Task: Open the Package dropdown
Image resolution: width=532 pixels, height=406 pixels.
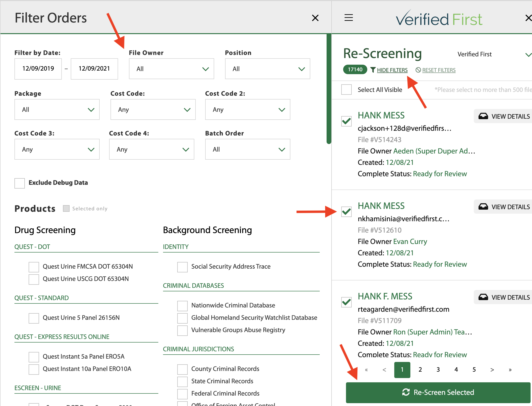Action: pos(57,109)
